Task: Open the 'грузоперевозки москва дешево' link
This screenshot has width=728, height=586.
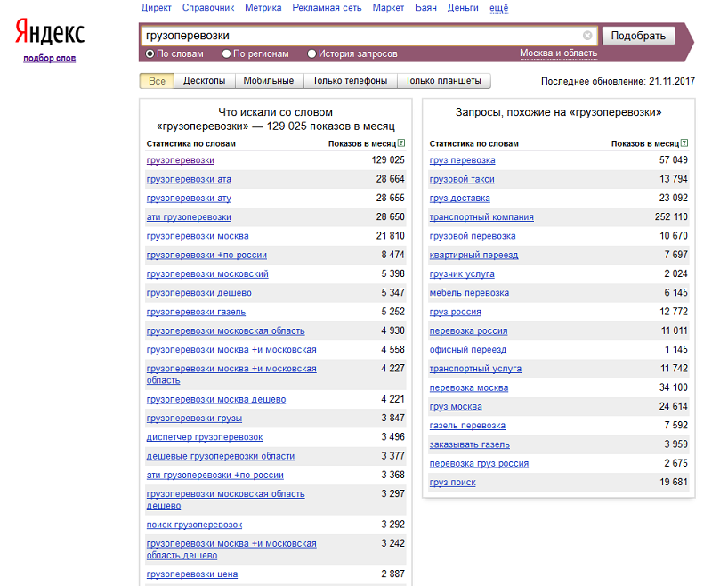Action: coord(216,399)
